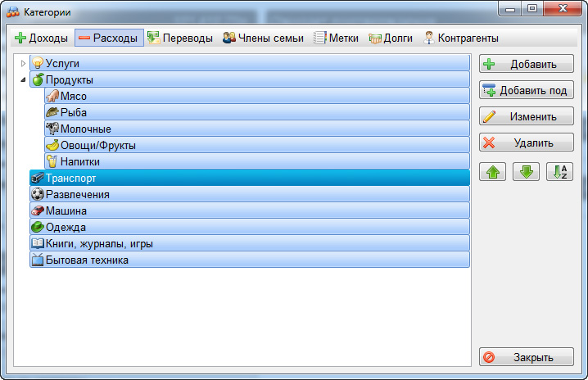Image resolution: width=588 pixels, height=380 pixels.
Task: Switch to the Доходы tab
Action: point(42,38)
